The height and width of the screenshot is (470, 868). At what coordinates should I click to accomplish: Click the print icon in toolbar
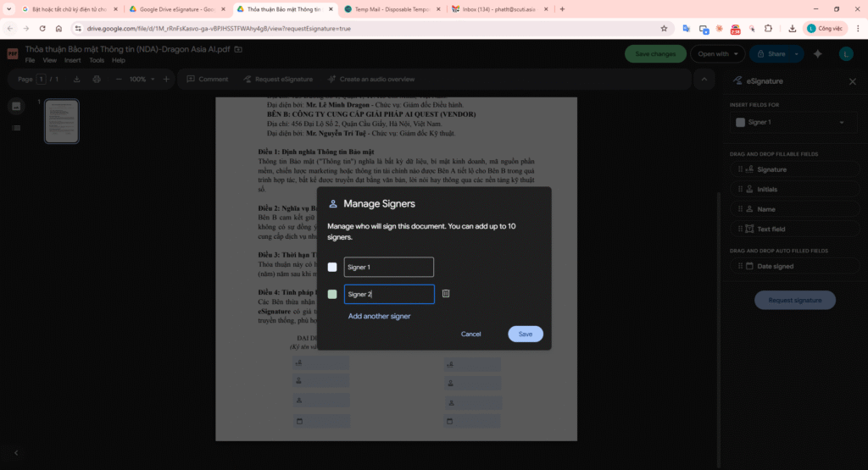96,80
